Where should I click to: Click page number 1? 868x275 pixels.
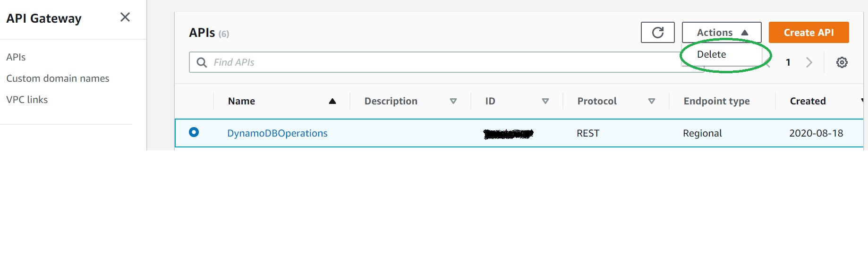[788, 62]
